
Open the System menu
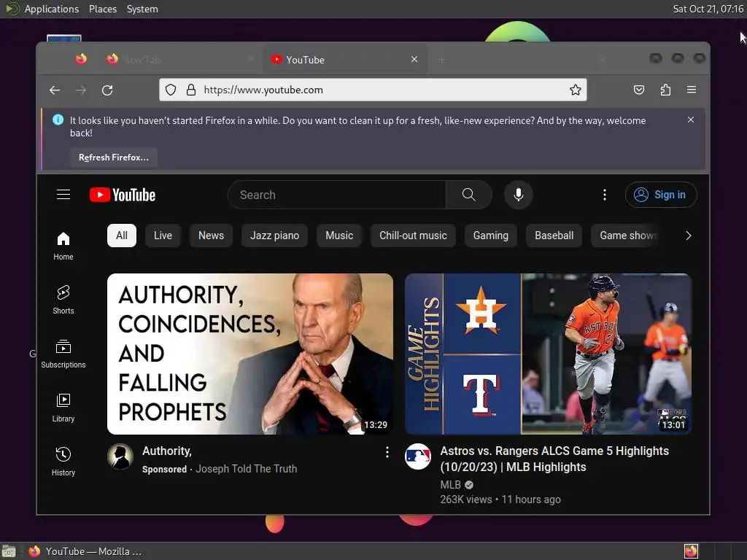(142, 9)
